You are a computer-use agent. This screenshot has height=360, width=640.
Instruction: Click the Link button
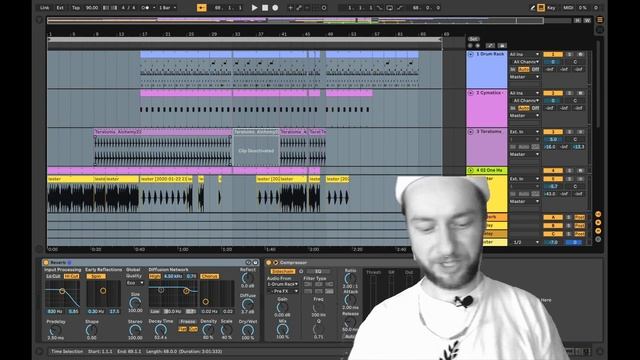44,8
